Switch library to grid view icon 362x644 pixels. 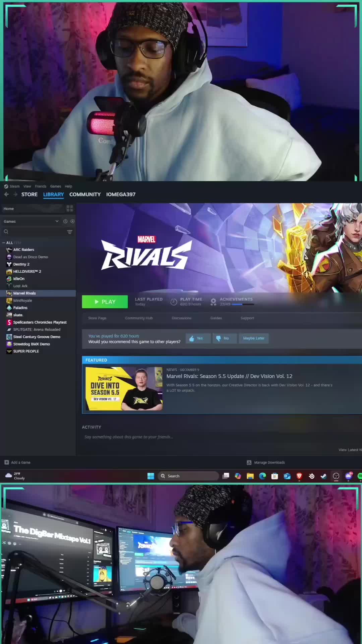pyautogui.click(x=70, y=209)
